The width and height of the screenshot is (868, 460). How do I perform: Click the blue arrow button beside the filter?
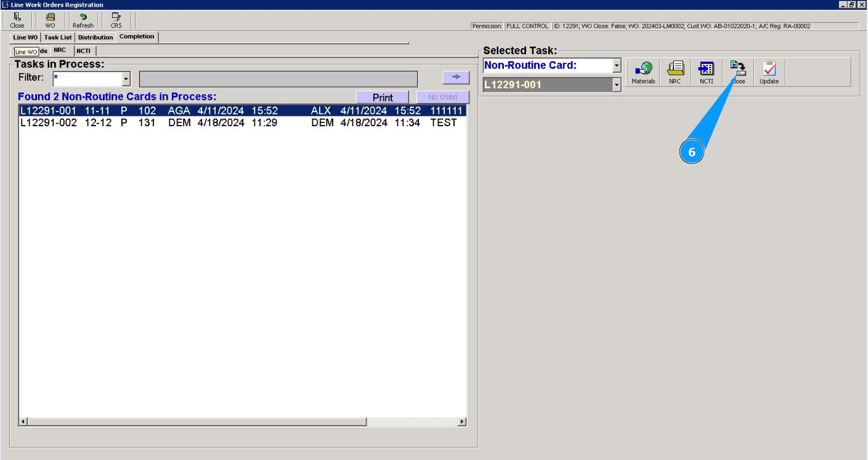(456, 77)
